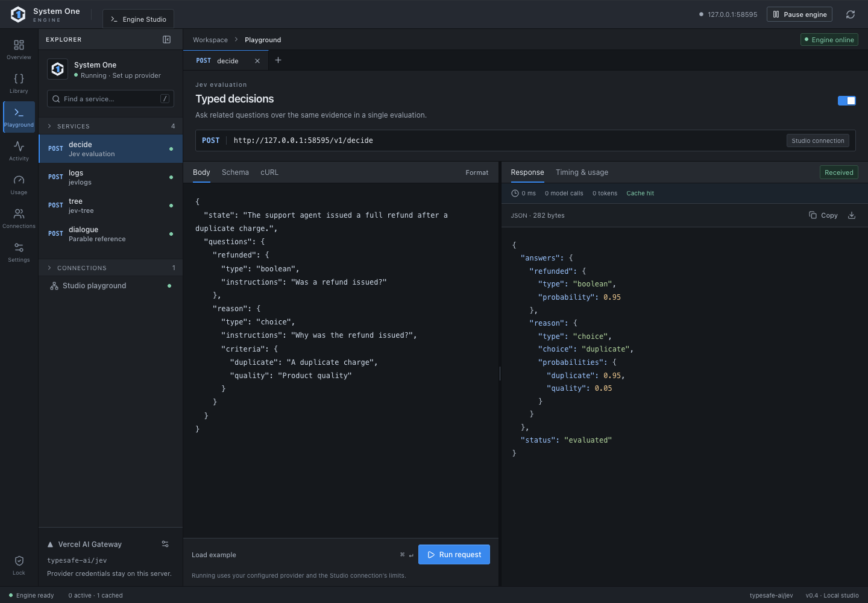Run the request
Viewport: 868px width, 603px height.
pos(454,555)
